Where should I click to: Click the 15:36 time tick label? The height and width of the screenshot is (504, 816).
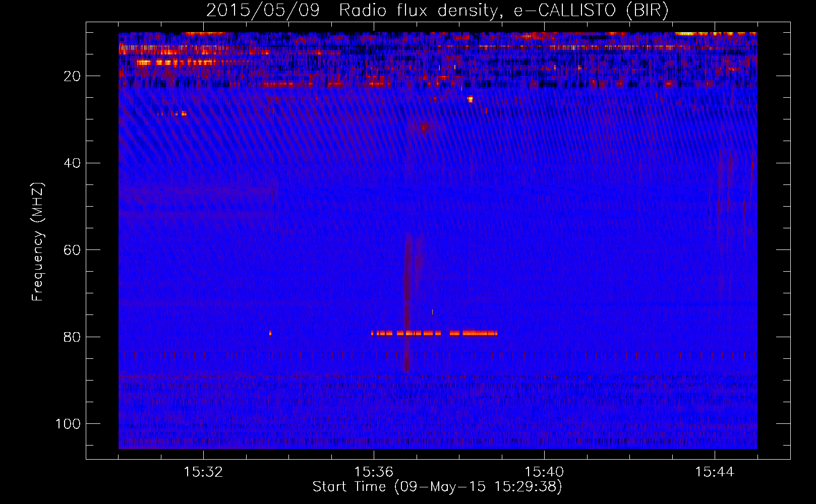(374, 472)
